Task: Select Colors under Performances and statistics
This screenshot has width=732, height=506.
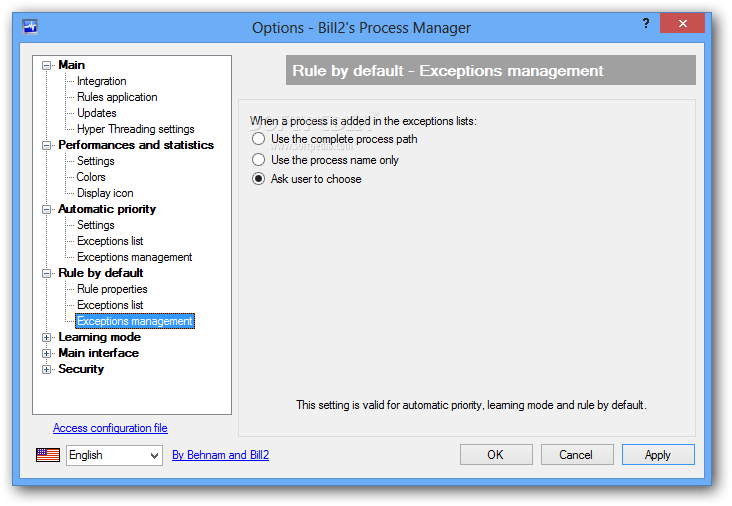Action: coord(91,177)
